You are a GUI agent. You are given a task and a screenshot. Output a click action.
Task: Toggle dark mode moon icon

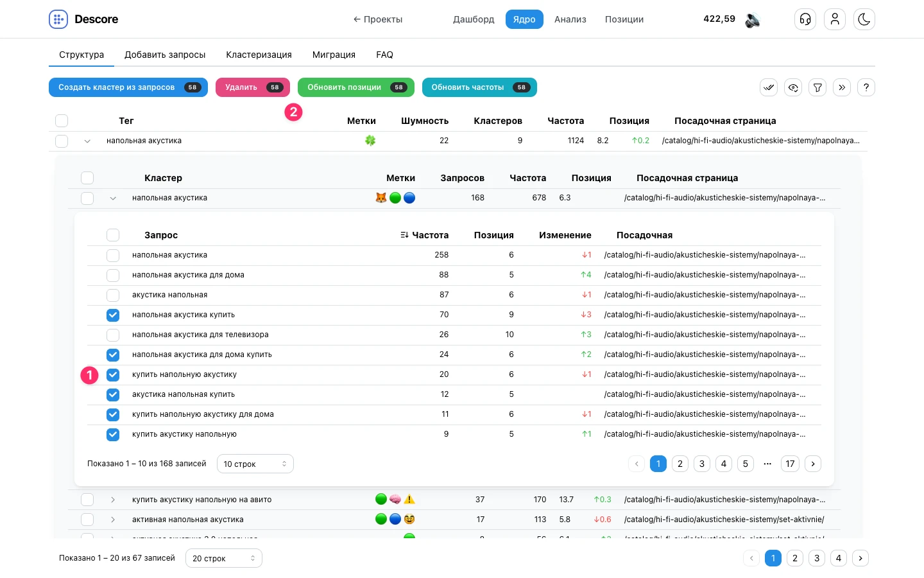click(x=864, y=19)
